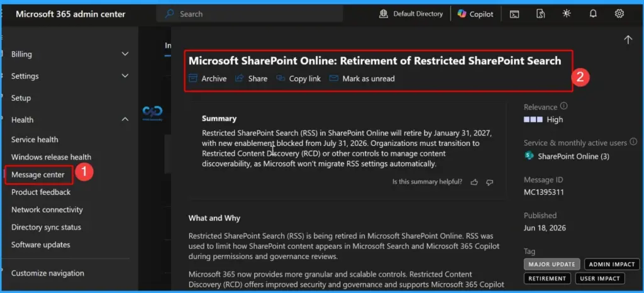Image resolution: width=644 pixels, height=293 pixels.
Task: Click the Share label
Action: tap(257, 79)
